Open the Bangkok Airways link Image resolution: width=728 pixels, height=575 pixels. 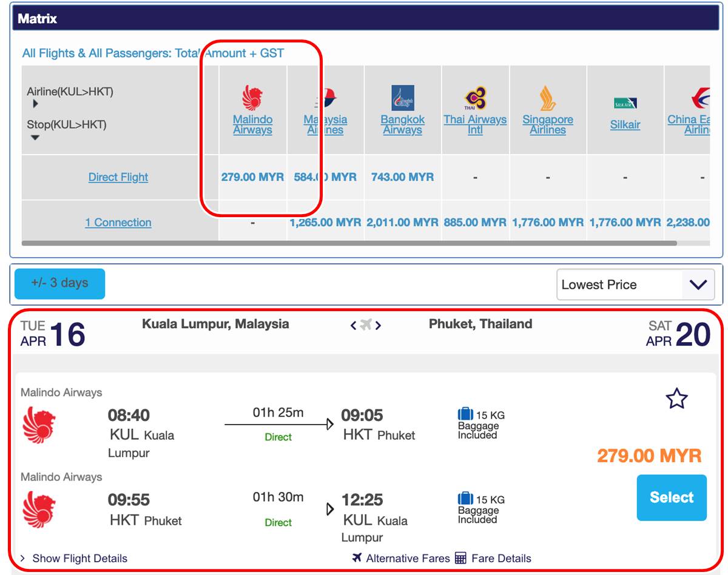[x=402, y=124]
